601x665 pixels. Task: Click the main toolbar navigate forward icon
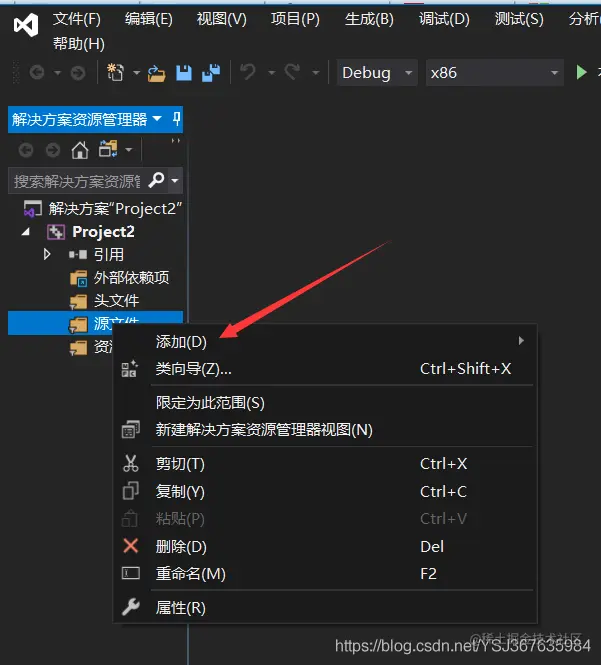coord(78,73)
